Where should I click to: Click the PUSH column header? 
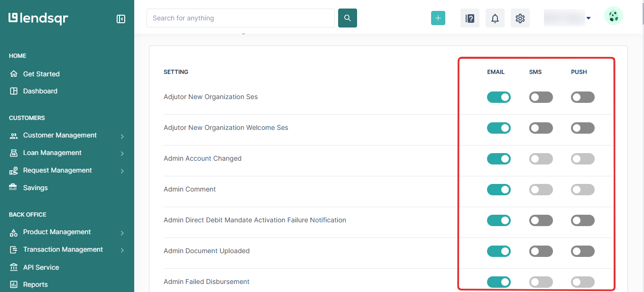coord(579,72)
